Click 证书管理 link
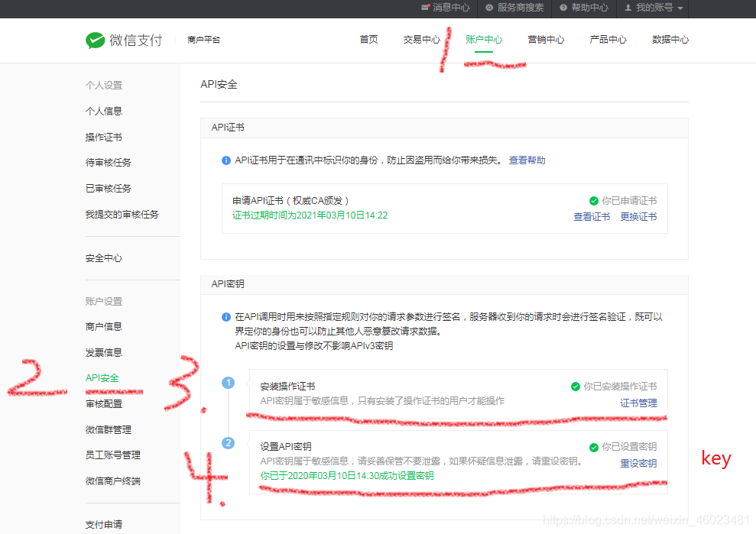 tap(638, 403)
